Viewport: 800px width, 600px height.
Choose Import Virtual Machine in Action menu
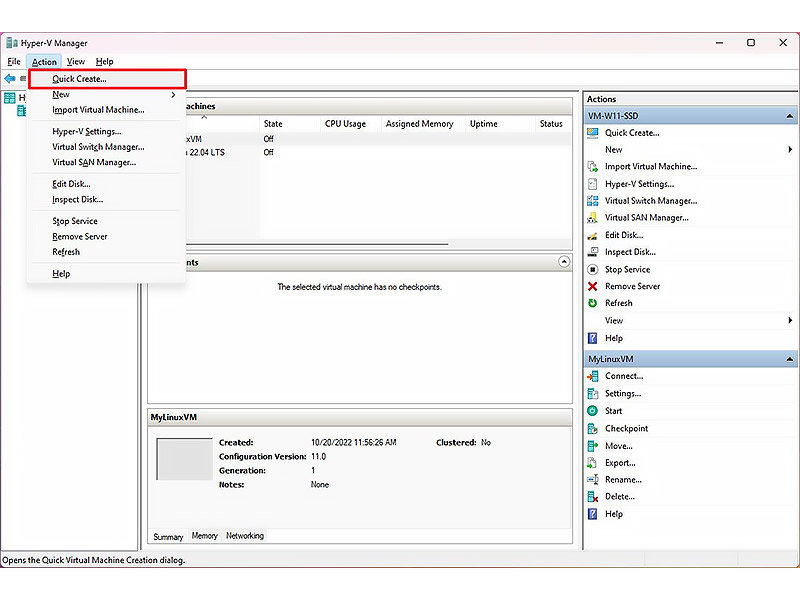pyautogui.click(x=106, y=110)
